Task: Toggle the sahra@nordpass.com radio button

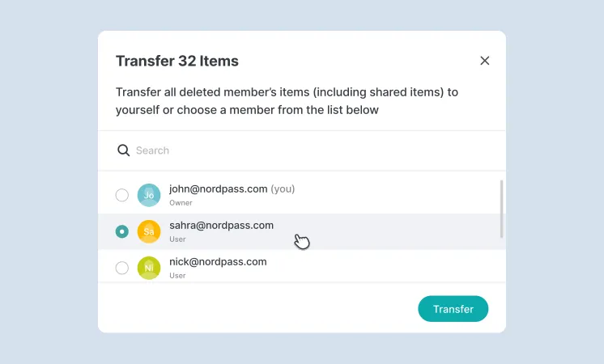Action: coord(122,231)
